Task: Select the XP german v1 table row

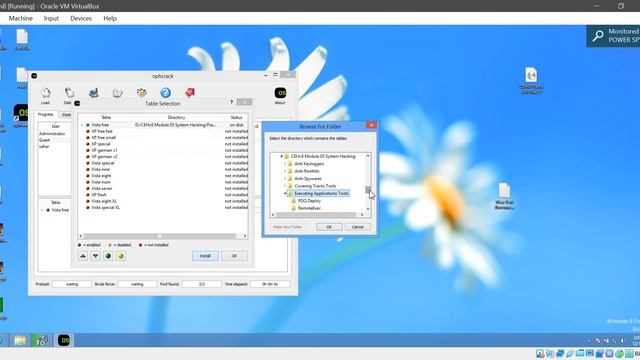Action: [164, 150]
